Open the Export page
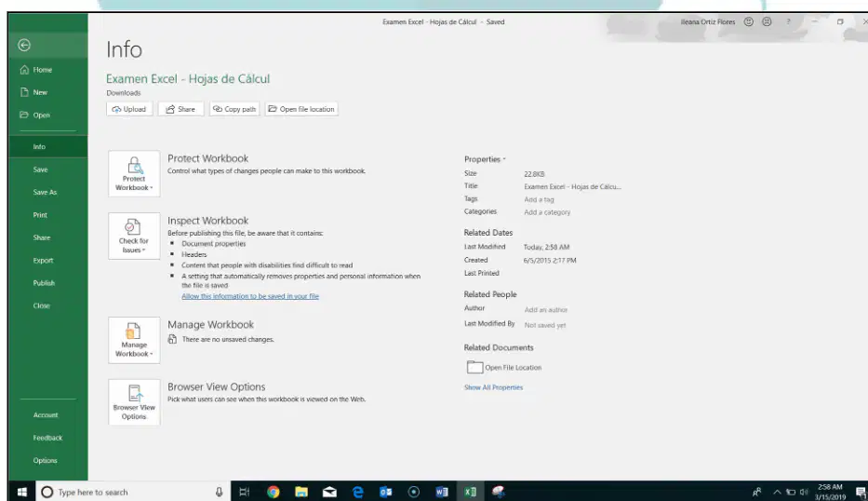Viewport: 868px width, 501px height. pyautogui.click(x=43, y=260)
